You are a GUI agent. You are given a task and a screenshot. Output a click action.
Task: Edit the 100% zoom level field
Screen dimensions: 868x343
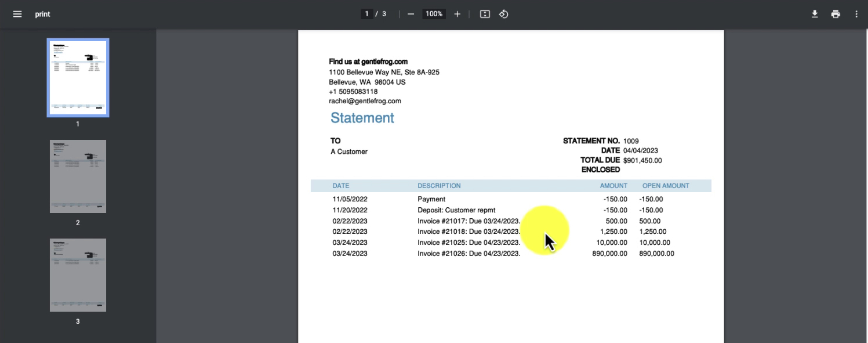point(434,14)
